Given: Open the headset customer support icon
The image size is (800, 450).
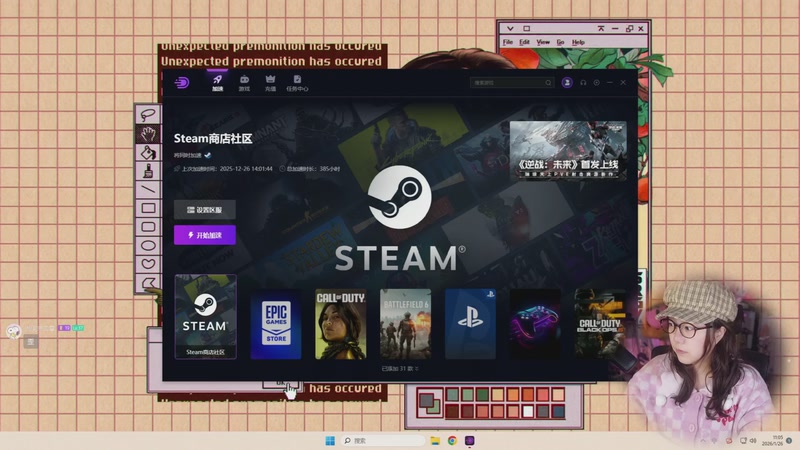Looking at the screenshot, I should pyautogui.click(x=583, y=83).
